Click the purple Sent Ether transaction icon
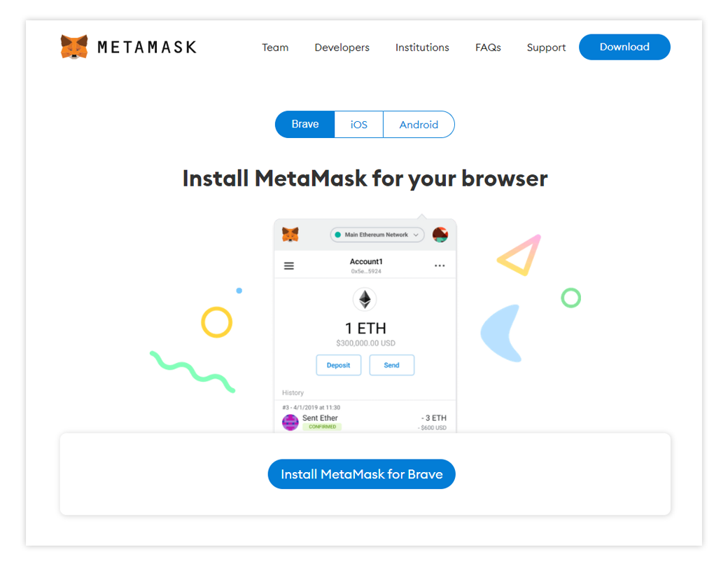Viewport: 728px width, 566px height. [x=290, y=422]
